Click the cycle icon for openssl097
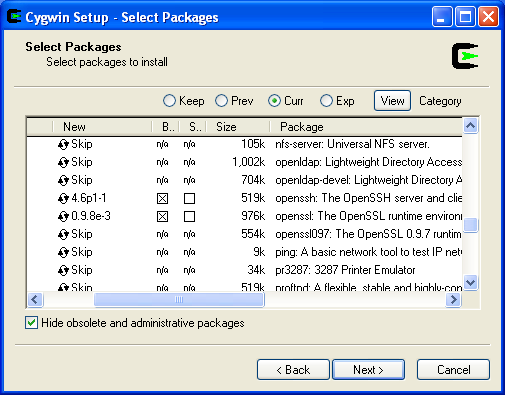 [63, 235]
